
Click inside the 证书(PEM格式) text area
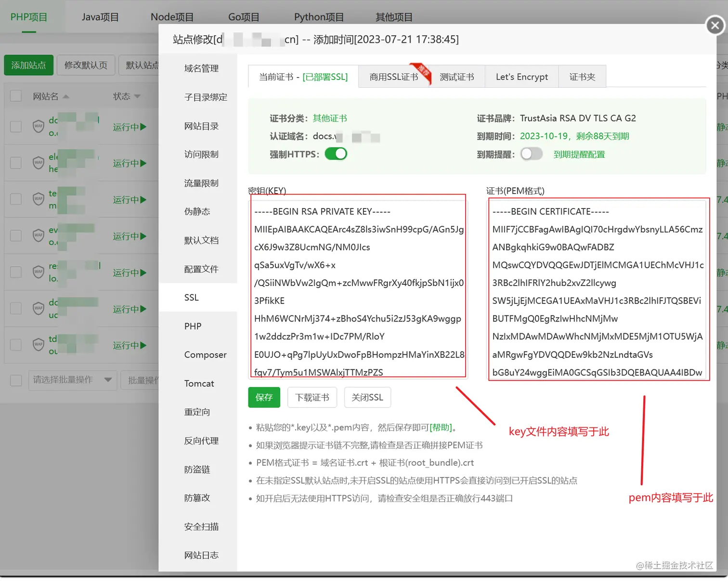[598, 290]
